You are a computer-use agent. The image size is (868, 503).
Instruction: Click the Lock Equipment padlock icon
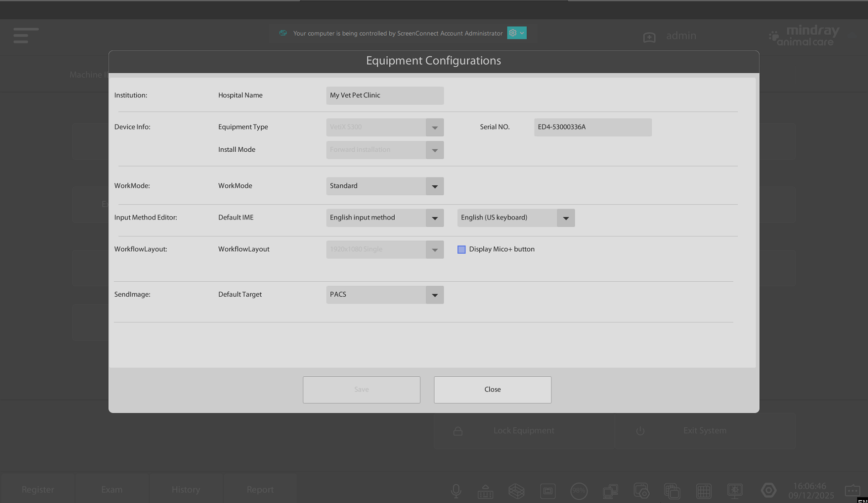[458, 431]
